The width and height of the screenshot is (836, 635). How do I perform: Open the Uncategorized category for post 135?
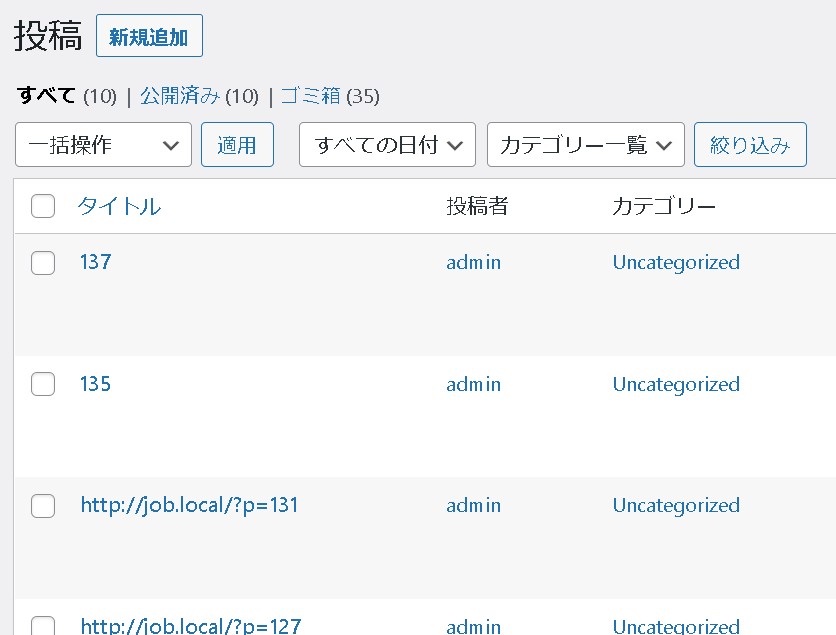tap(676, 384)
